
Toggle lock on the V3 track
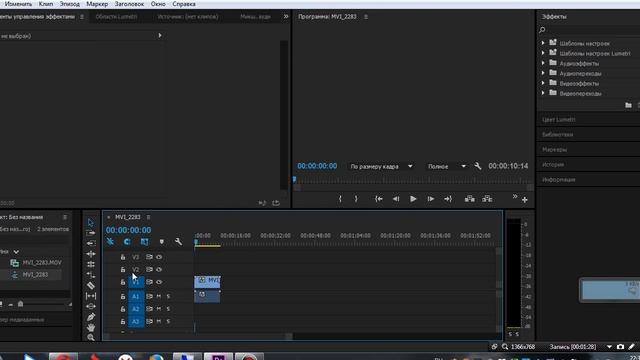coord(123,257)
